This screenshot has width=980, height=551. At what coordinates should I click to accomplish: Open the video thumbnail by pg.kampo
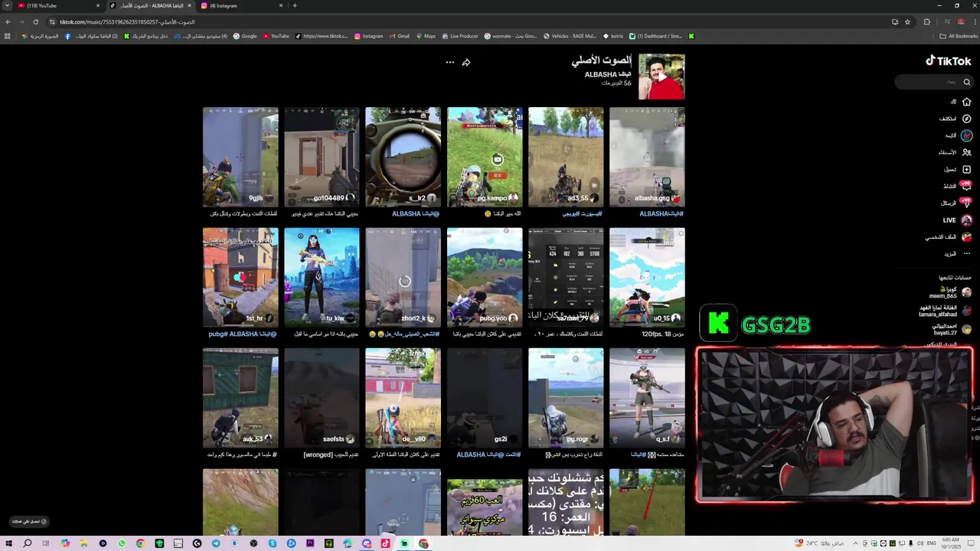tap(485, 157)
